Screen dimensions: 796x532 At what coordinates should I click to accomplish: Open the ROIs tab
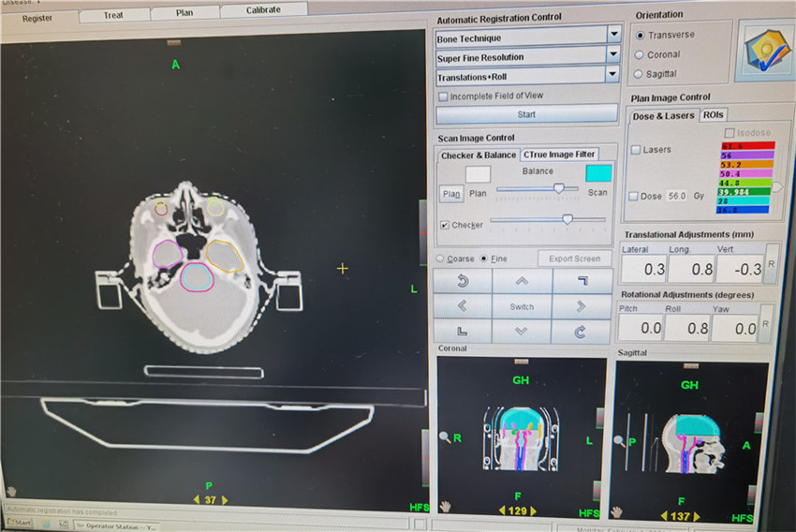tap(714, 114)
